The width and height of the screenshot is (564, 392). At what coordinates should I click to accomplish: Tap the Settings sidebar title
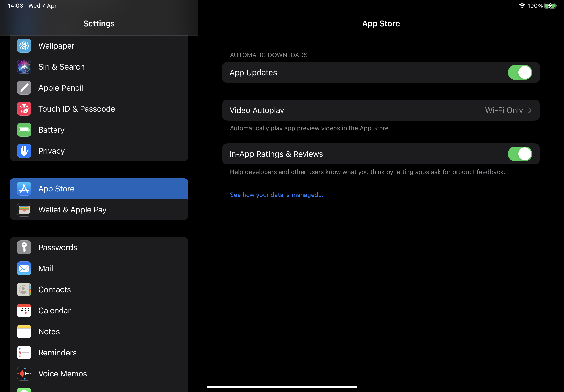click(99, 23)
